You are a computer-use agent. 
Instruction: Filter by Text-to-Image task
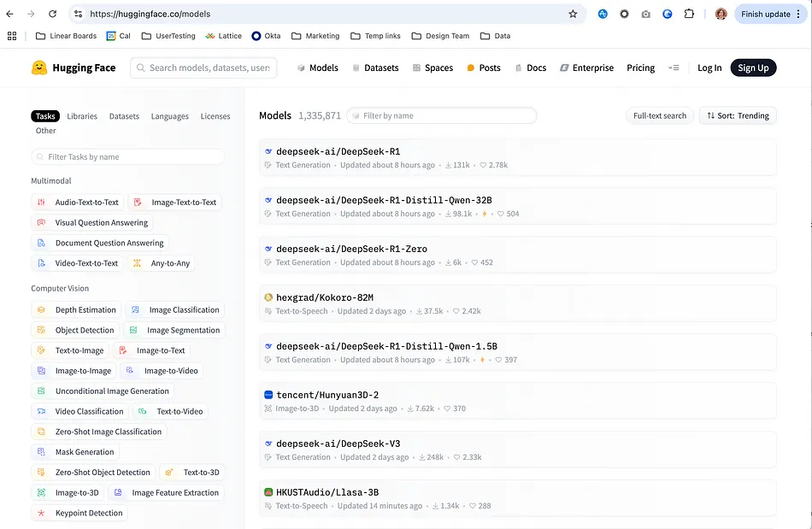pyautogui.click(x=70, y=350)
